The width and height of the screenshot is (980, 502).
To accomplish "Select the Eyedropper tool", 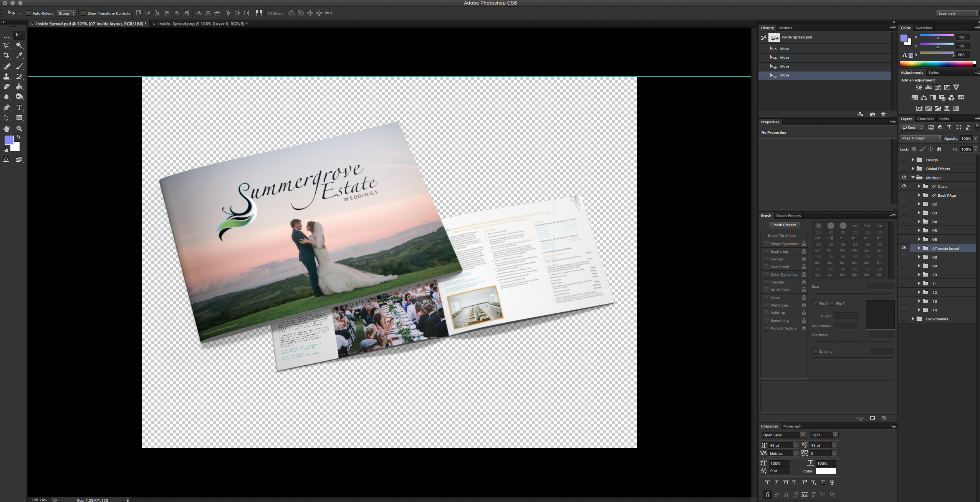I will coord(19,55).
